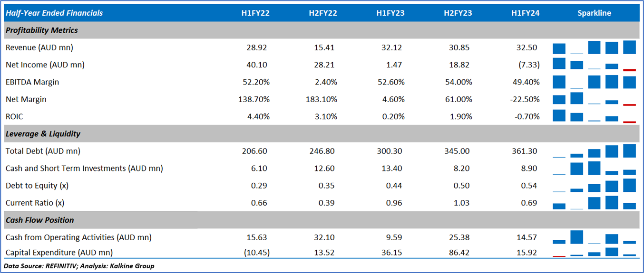The height and width of the screenshot is (273, 644).
Task: Click the EBITDA Margin sparkline chart
Action: click(594, 82)
